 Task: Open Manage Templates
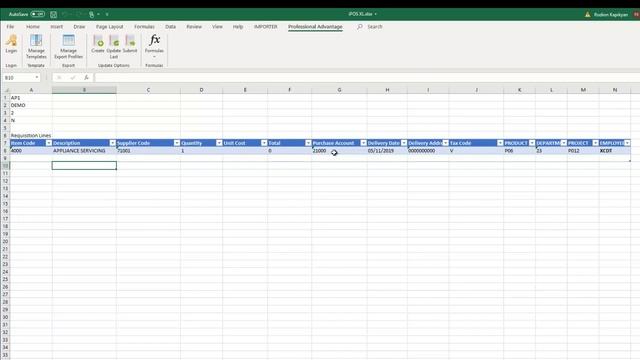[x=36, y=47]
